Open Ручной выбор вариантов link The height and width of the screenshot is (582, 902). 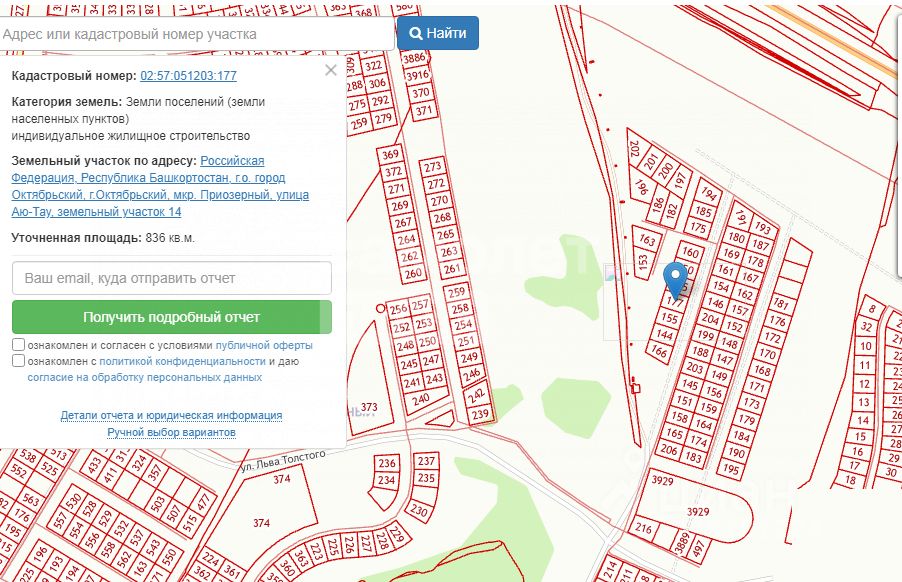[x=171, y=432]
